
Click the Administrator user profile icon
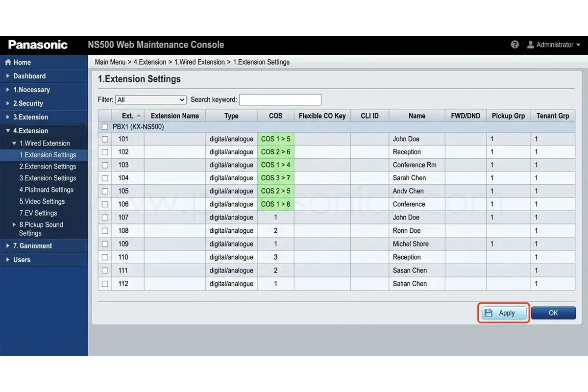pyautogui.click(x=530, y=45)
